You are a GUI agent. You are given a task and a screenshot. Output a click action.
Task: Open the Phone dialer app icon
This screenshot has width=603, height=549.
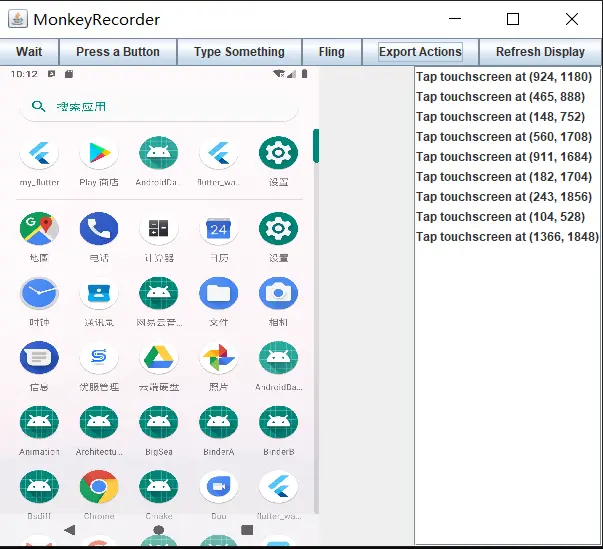99,228
